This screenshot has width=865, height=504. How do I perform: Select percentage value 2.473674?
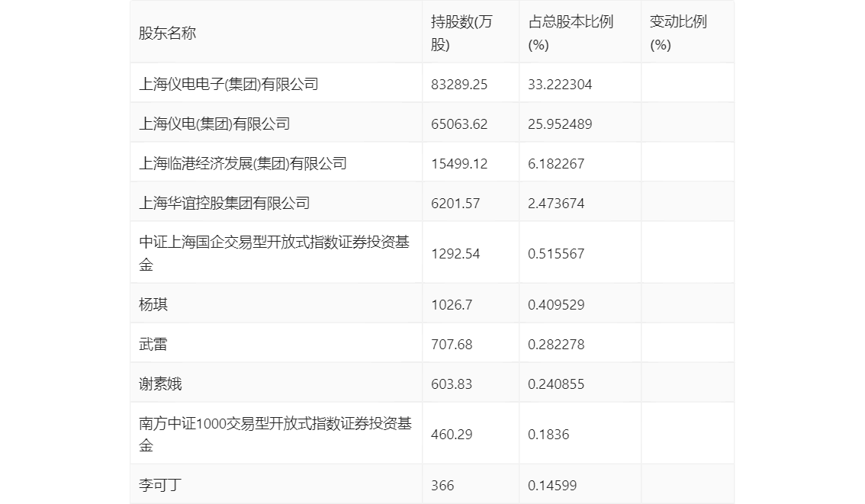(556, 204)
